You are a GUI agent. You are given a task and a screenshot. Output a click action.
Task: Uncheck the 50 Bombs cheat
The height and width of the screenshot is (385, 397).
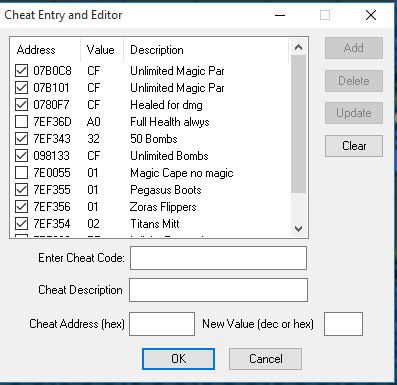click(21, 139)
